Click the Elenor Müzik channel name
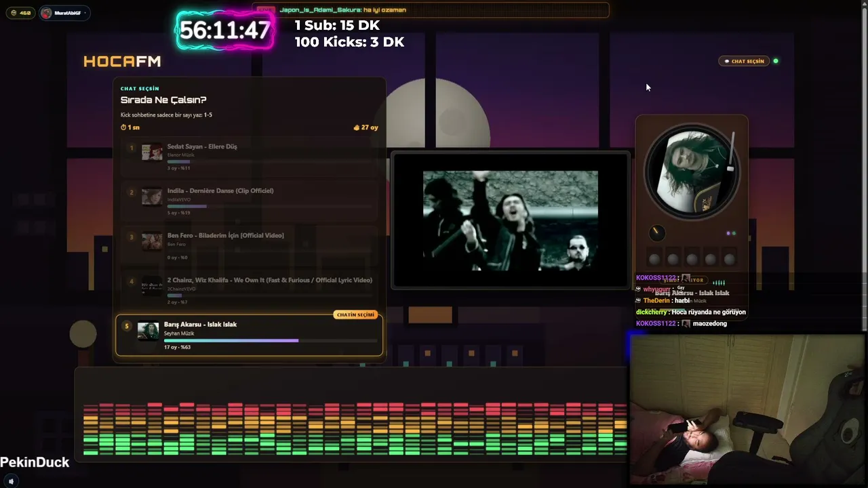Screen dimensions: 868x488 click(x=181, y=155)
